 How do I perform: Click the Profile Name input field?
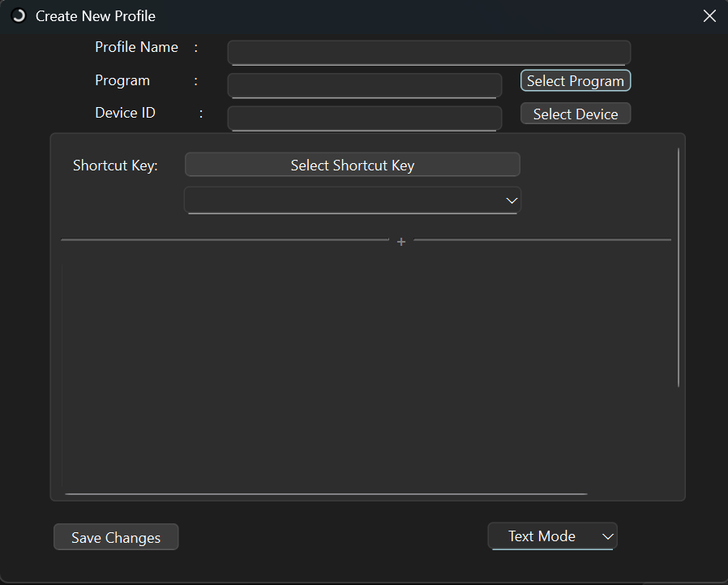429,52
